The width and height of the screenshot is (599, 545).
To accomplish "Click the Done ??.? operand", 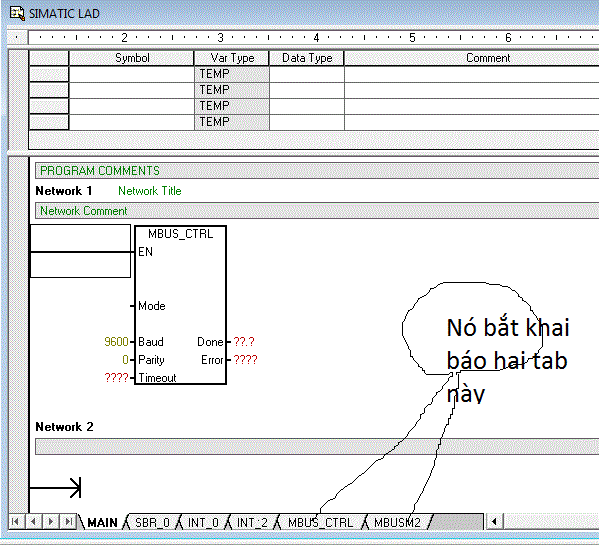I will point(244,341).
